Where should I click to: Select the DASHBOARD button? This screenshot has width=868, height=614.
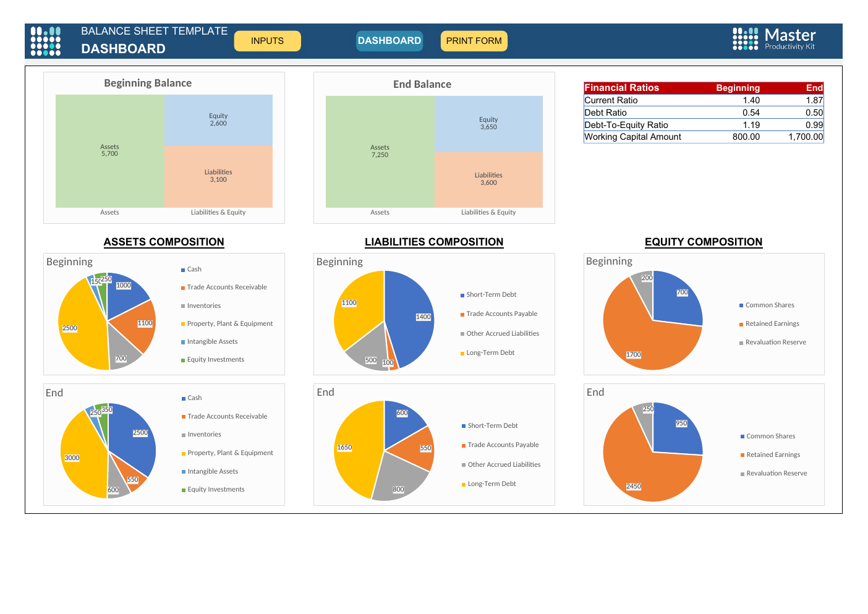389,41
